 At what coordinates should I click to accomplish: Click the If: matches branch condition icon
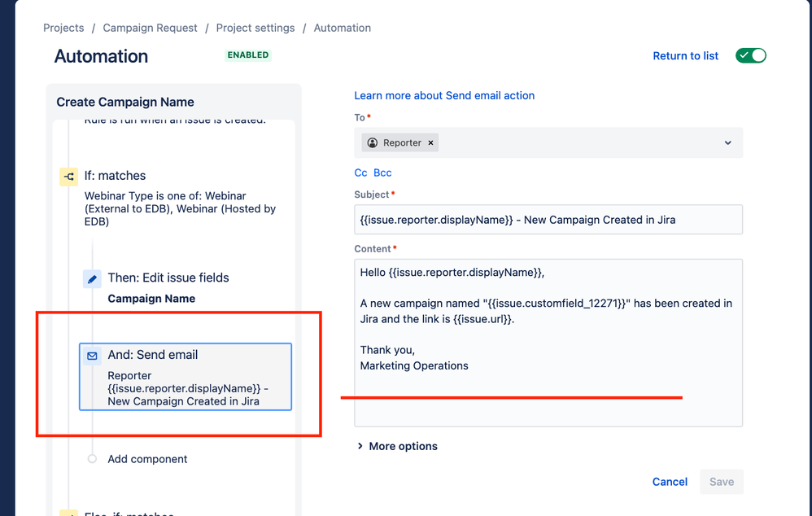pyautogui.click(x=69, y=177)
